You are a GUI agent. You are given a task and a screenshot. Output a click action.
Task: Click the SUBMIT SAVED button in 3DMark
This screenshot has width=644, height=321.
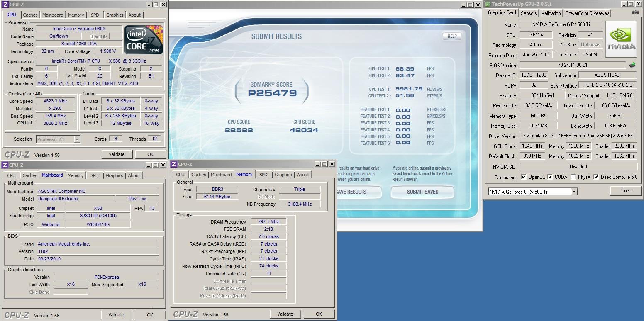pyautogui.click(x=422, y=192)
